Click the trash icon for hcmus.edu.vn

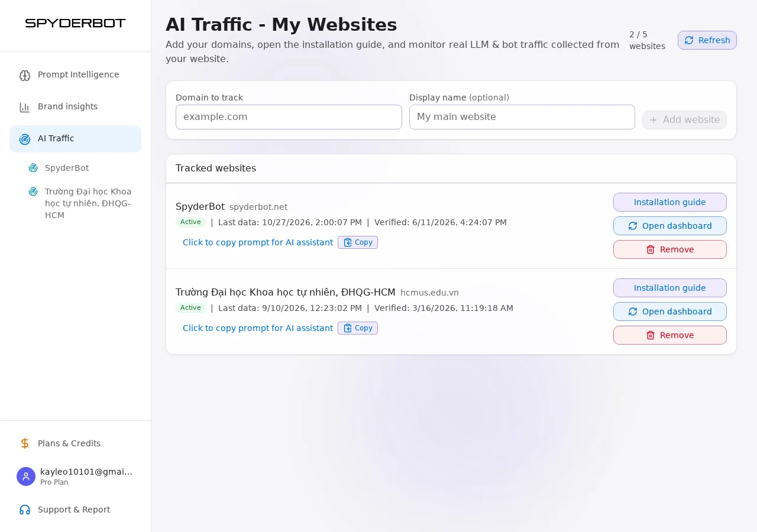[x=651, y=335]
